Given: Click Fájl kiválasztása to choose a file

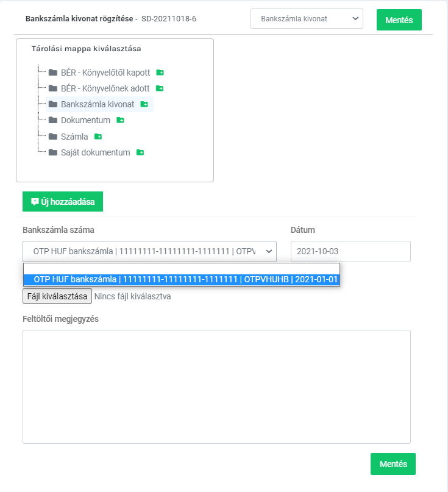Looking at the screenshot, I should 57,296.
